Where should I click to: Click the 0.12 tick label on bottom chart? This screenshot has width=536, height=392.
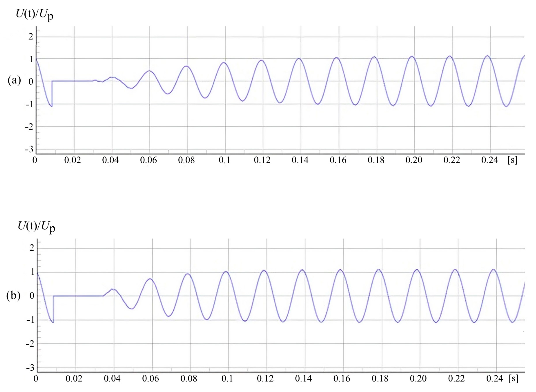pyautogui.click(x=265, y=378)
